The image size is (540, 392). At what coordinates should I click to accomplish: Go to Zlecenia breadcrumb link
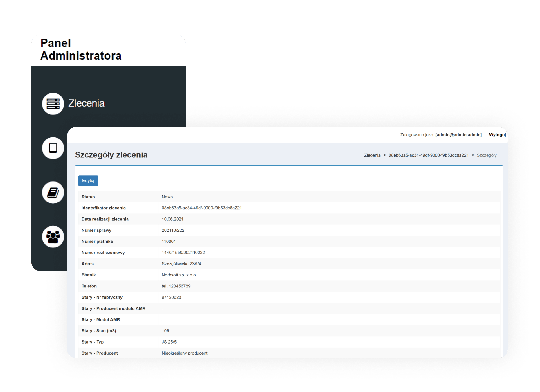coord(372,155)
